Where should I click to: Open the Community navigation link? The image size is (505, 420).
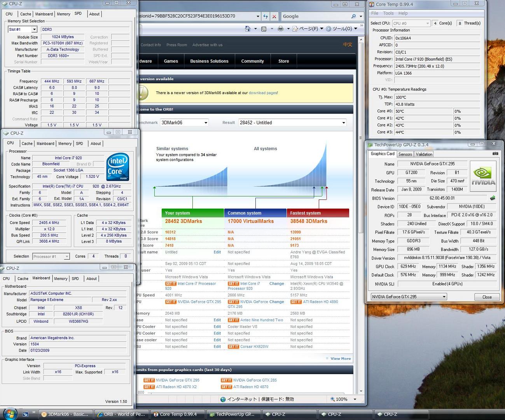pos(252,61)
